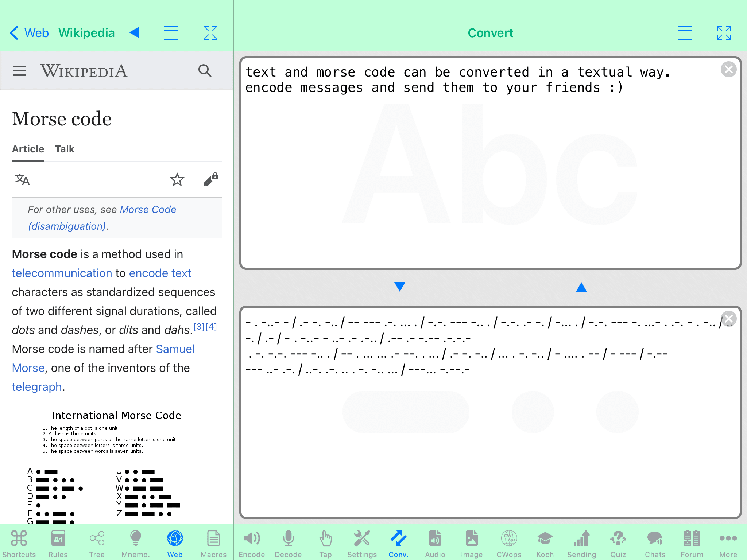Image resolution: width=747 pixels, height=560 pixels.
Task: Expand the Convert pane to fullscreen
Action: point(724,33)
